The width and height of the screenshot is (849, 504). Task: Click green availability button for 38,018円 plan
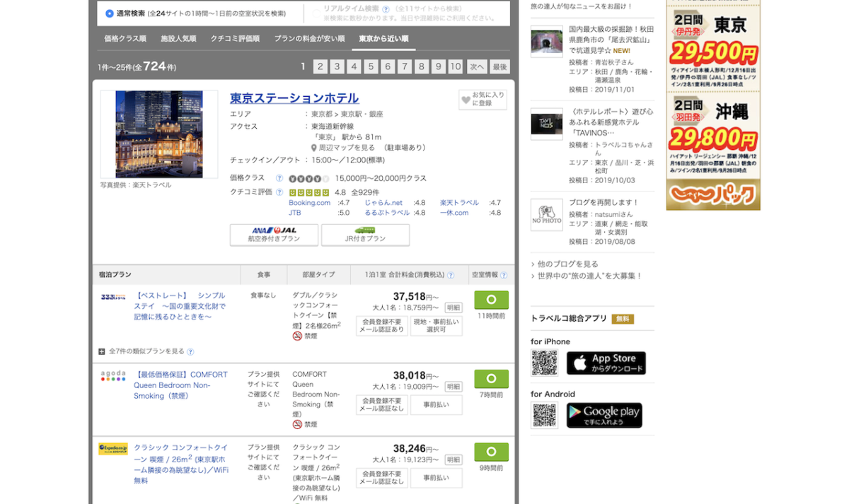point(491,379)
